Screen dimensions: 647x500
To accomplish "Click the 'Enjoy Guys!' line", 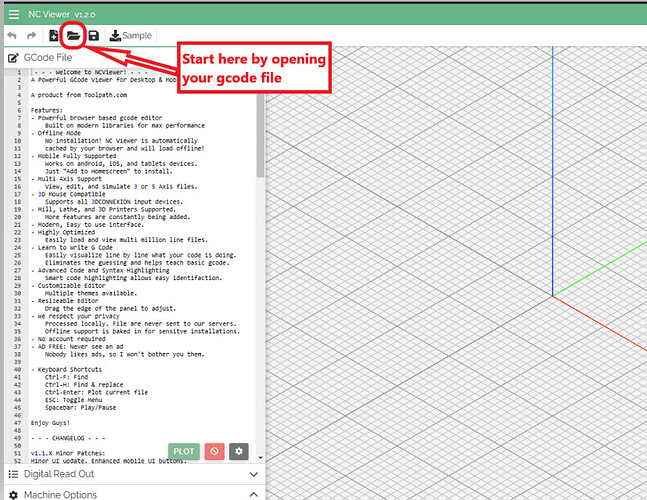I will point(50,423).
